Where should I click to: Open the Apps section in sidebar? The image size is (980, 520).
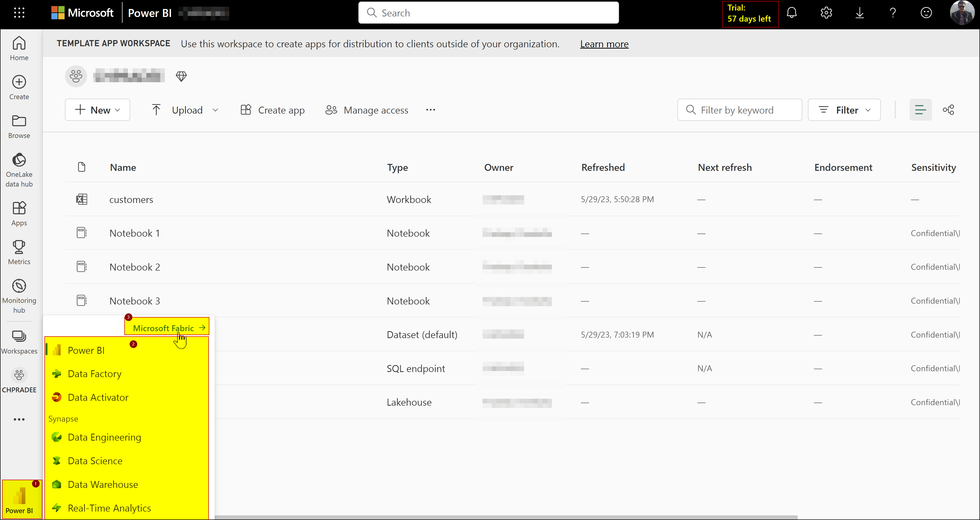(19, 213)
